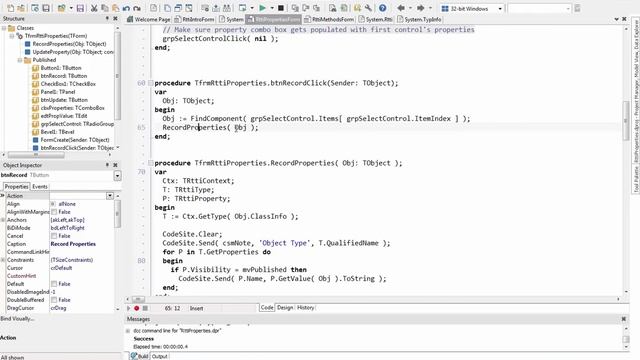This screenshot has width=640, height=360.
Task: Switch to the System.TypInfo tab
Action: pyautogui.click(x=419, y=19)
